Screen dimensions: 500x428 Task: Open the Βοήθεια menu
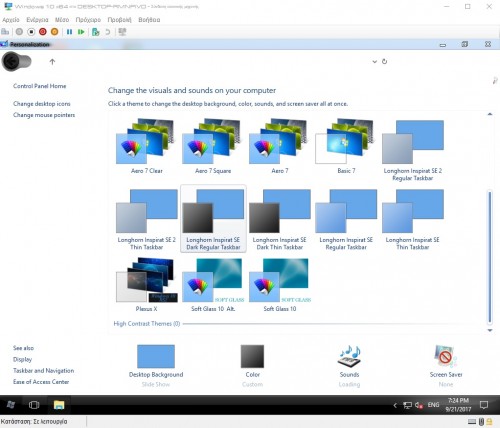[149, 20]
